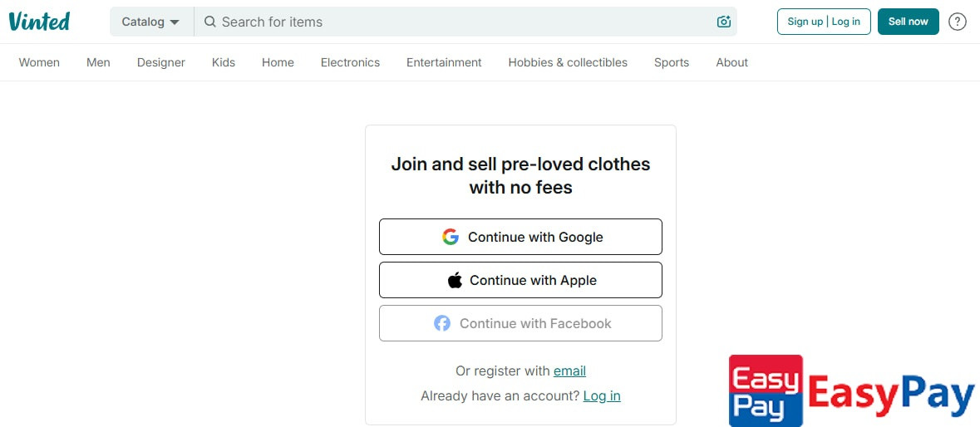
Task: Open the Men category menu
Action: click(98, 62)
